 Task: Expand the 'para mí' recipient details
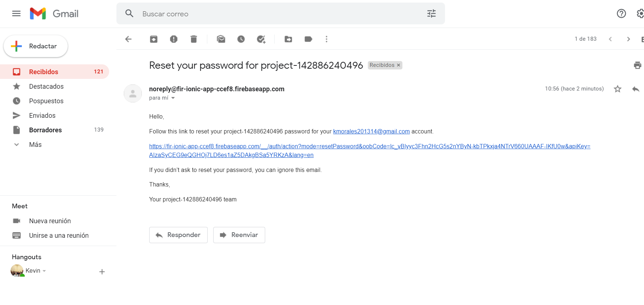(x=173, y=98)
